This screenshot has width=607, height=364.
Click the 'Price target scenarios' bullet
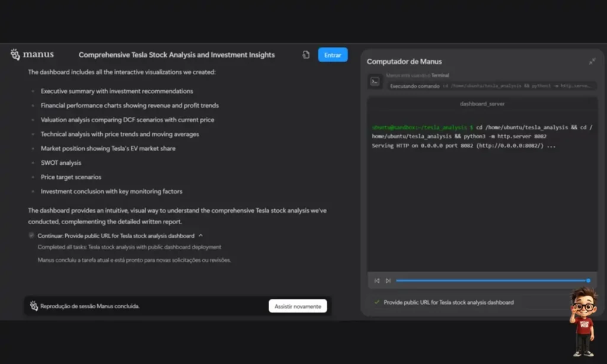(x=71, y=177)
